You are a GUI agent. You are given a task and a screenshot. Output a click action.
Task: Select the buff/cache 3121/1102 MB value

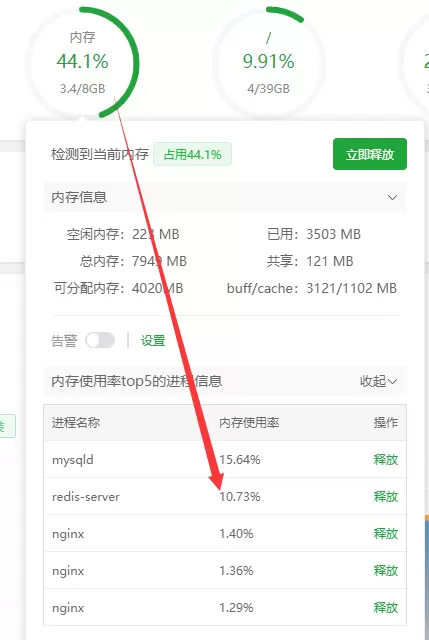(x=351, y=288)
